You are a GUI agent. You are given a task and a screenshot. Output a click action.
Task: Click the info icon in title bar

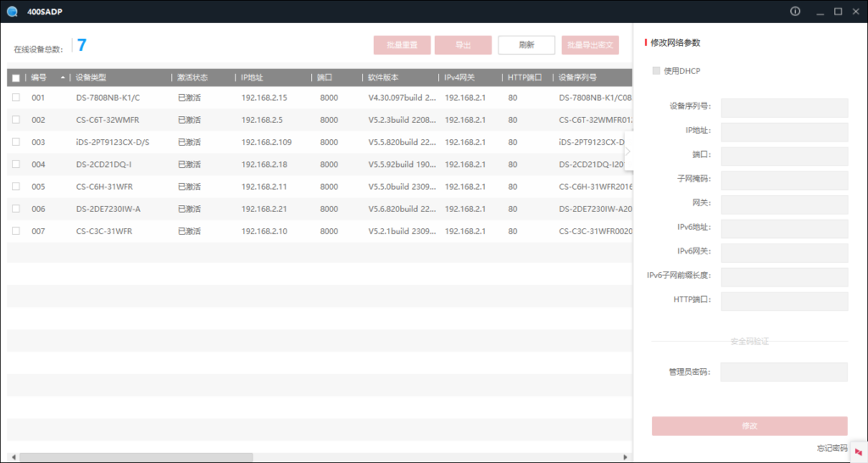(x=795, y=11)
